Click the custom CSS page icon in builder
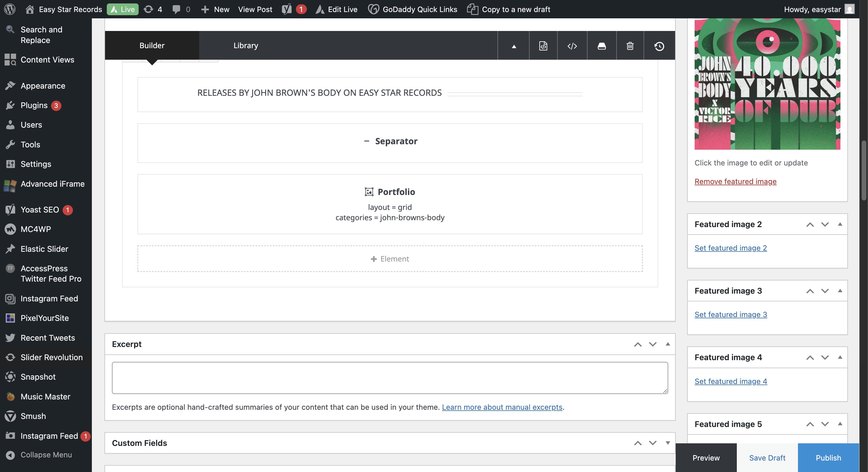Image resolution: width=868 pixels, height=472 pixels. pyautogui.click(x=543, y=46)
